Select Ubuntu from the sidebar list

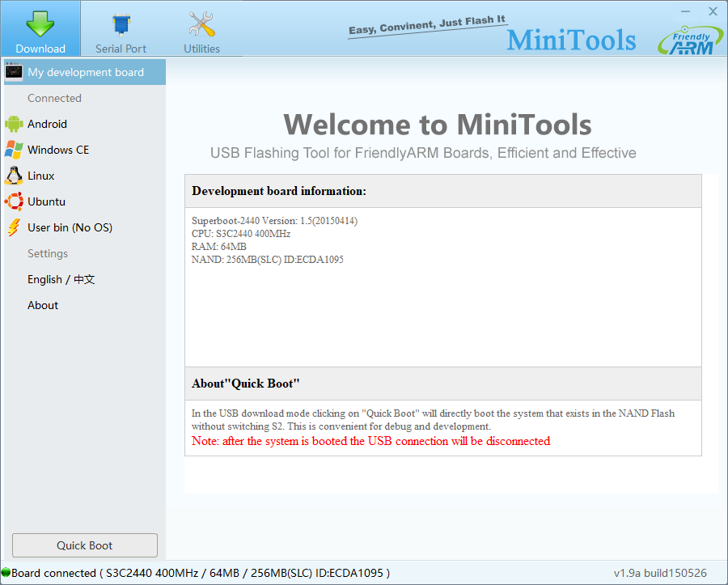(x=84, y=202)
